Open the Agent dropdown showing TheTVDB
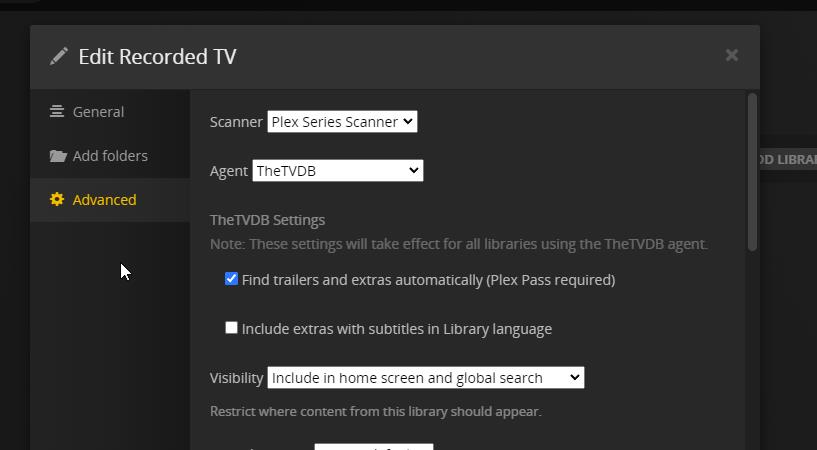 [338, 171]
